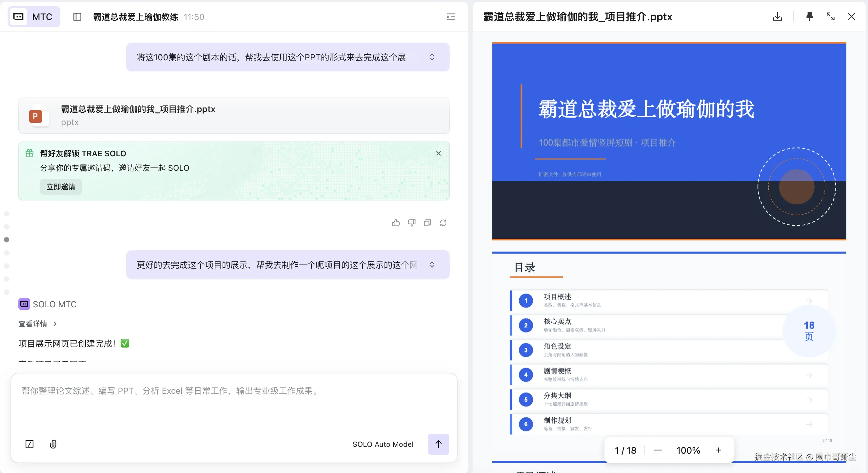Regenerate the assistant response
This screenshot has width=868, height=473.
(443, 222)
